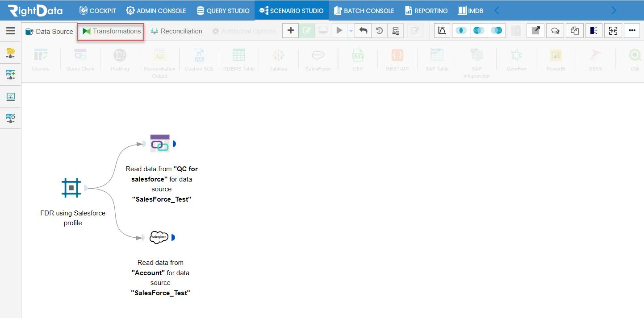Click the history restore icon

click(x=379, y=31)
